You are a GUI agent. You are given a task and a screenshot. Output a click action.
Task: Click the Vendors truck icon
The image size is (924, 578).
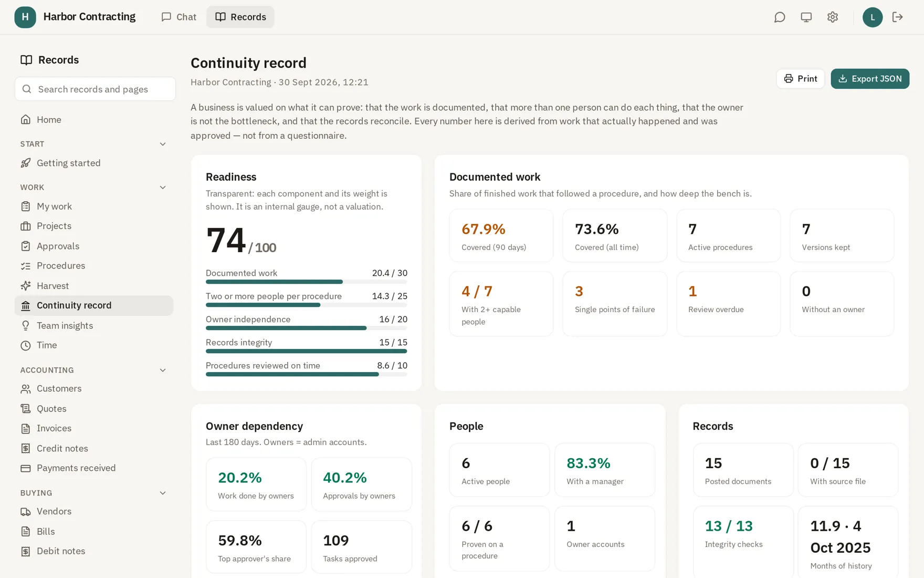tap(26, 511)
